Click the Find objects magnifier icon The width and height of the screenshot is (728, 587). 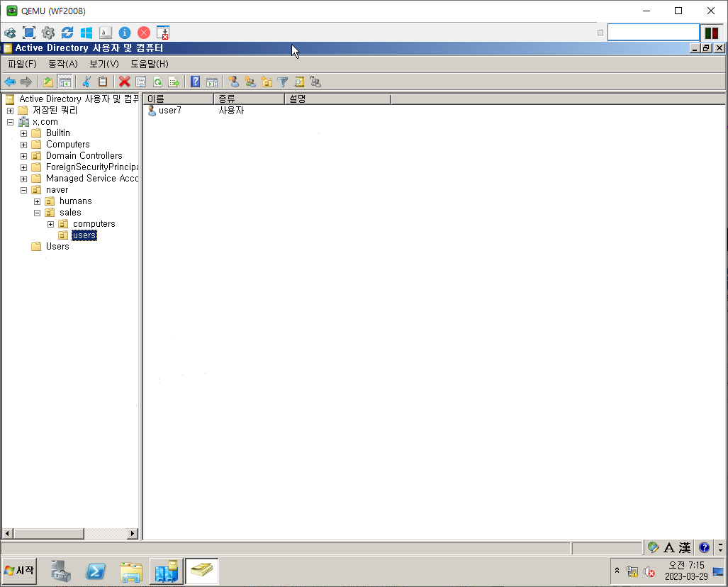coord(299,82)
